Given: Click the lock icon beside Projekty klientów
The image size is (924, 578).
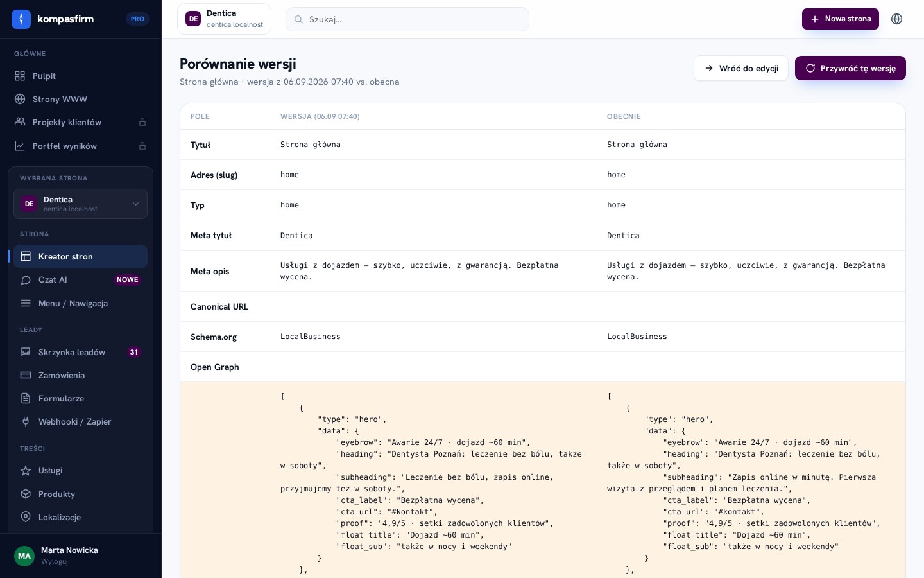Looking at the screenshot, I should [142, 122].
